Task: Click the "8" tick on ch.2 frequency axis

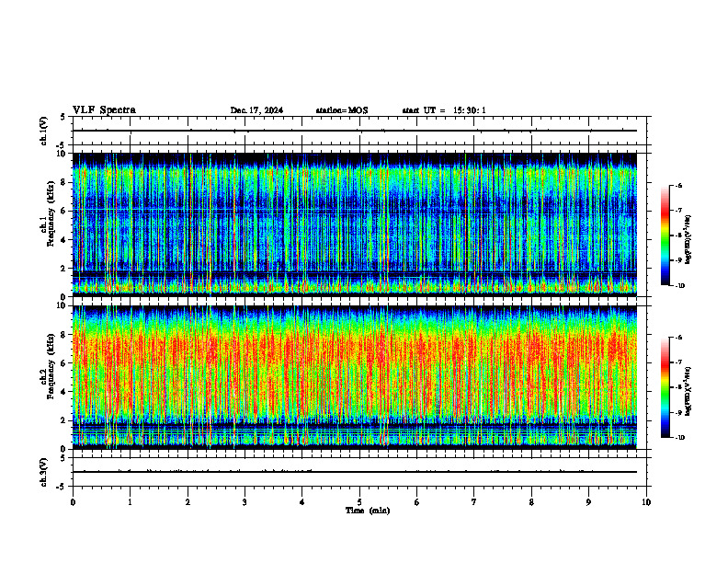Action: pos(64,335)
